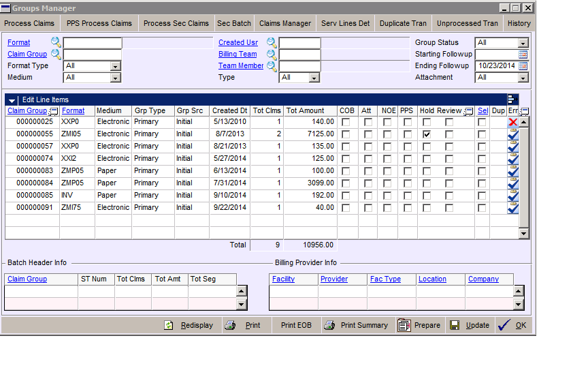This screenshot has width=588, height=368.
Task: Click the Sel column header link
Action: (x=483, y=111)
